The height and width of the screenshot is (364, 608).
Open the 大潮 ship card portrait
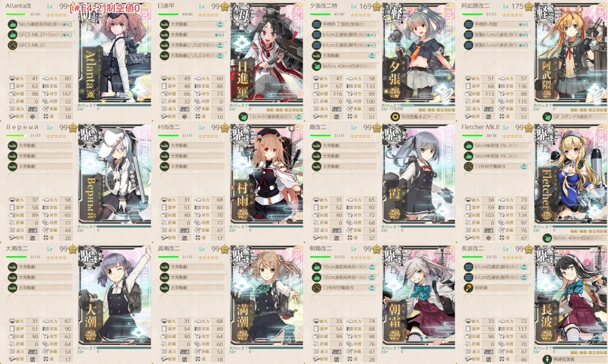click(x=115, y=296)
